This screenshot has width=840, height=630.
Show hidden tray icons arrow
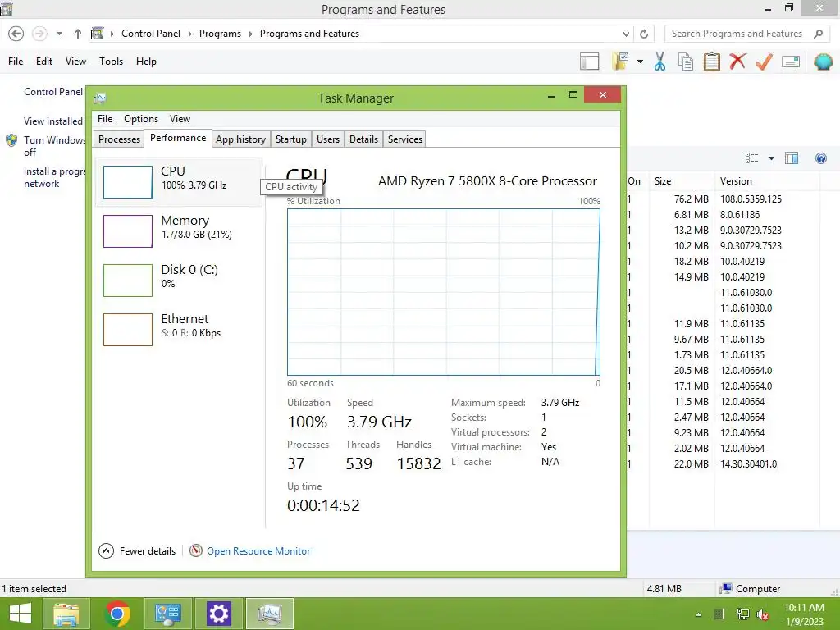(698, 614)
